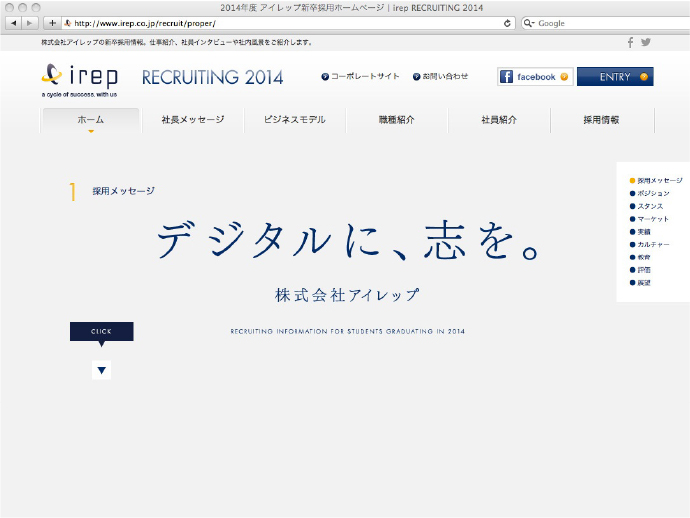
Task: Click the site favicon in the address bar
Action: click(67, 23)
